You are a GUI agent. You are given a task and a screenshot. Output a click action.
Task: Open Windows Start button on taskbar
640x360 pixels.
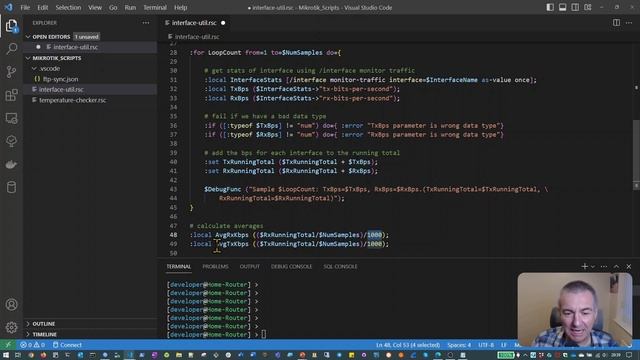(6, 355)
